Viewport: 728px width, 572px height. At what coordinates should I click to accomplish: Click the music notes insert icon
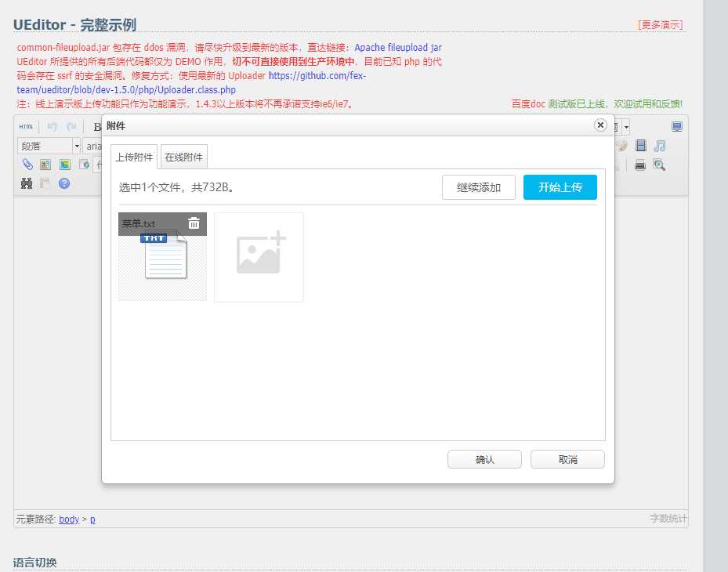659,146
